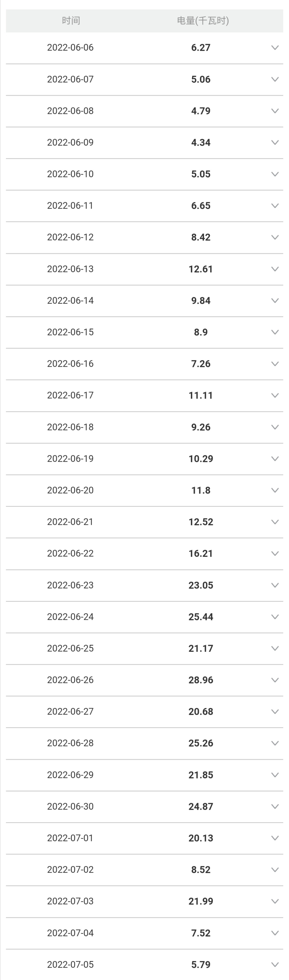The width and height of the screenshot is (289, 980).
Task: Open the chevron beside 12.61 reading
Action: click(x=275, y=269)
